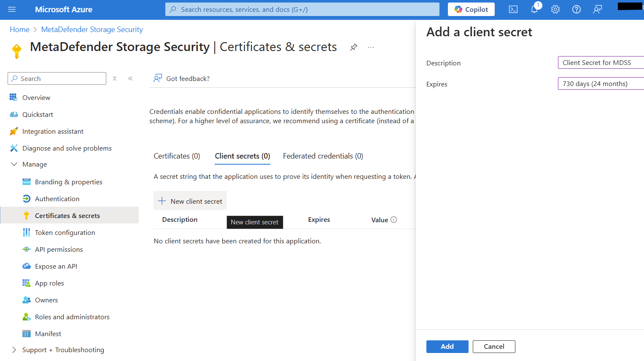Collapse the Manage section

(x=14, y=164)
